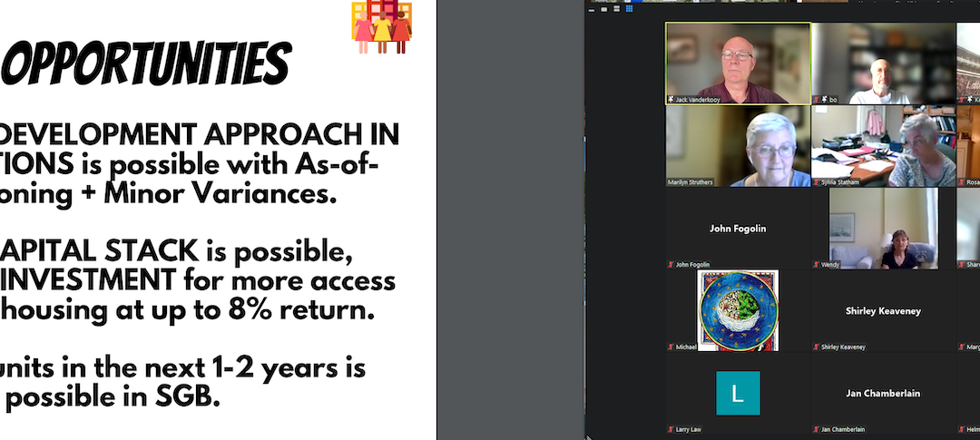The width and height of the screenshot is (980, 440).
Task: Click the housing people logo on the slide
Action: click(x=381, y=27)
